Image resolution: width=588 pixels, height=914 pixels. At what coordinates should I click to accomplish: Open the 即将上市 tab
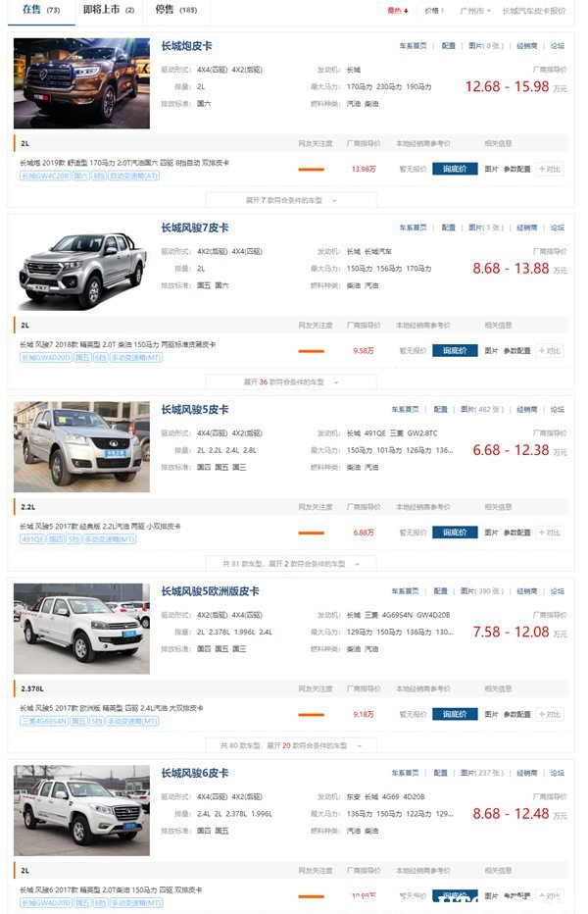point(109,10)
